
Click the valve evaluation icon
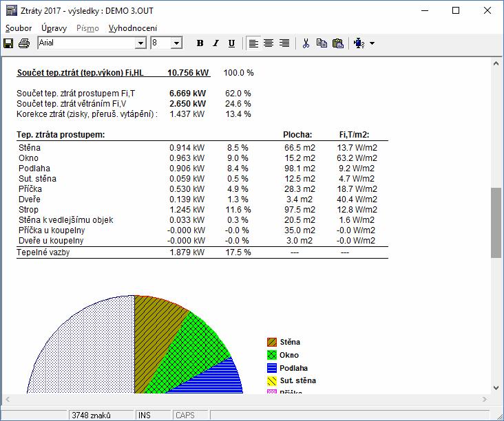click(359, 43)
